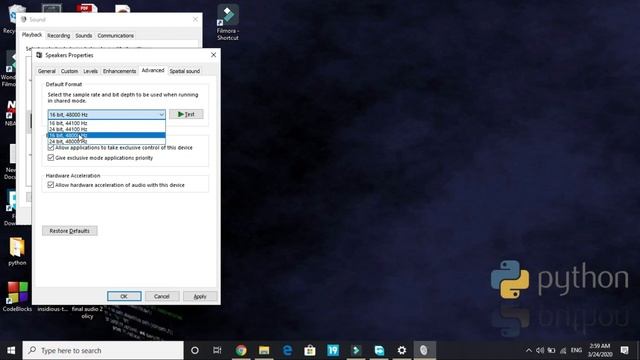Click the Windows Start button
This screenshot has width=640, height=360.
[x=11, y=350]
